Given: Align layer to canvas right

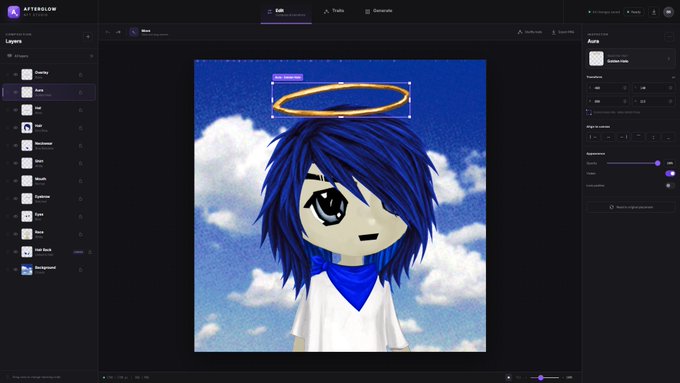Looking at the screenshot, I should coord(623,137).
